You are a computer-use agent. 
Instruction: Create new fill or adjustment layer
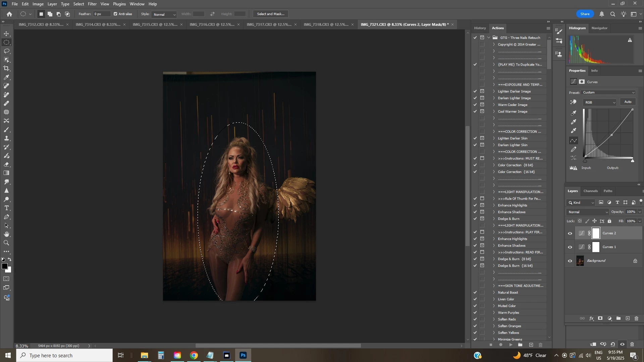(x=610, y=319)
